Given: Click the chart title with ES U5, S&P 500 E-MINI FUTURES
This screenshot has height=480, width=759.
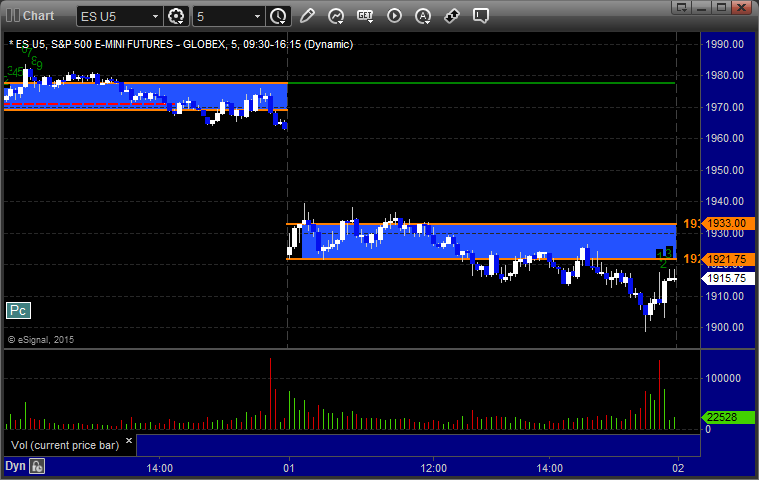Looking at the screenshot, I should click(x=181, y=45).
